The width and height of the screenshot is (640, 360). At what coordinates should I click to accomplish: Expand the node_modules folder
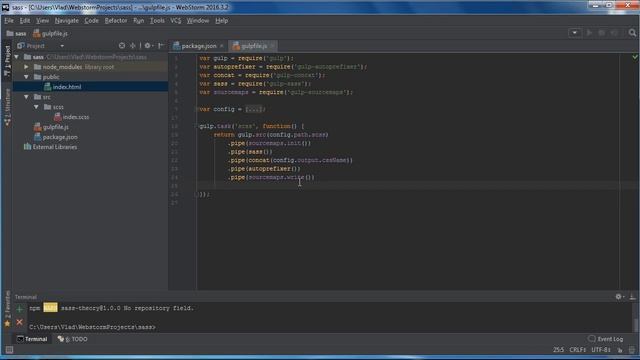point(27,67)
